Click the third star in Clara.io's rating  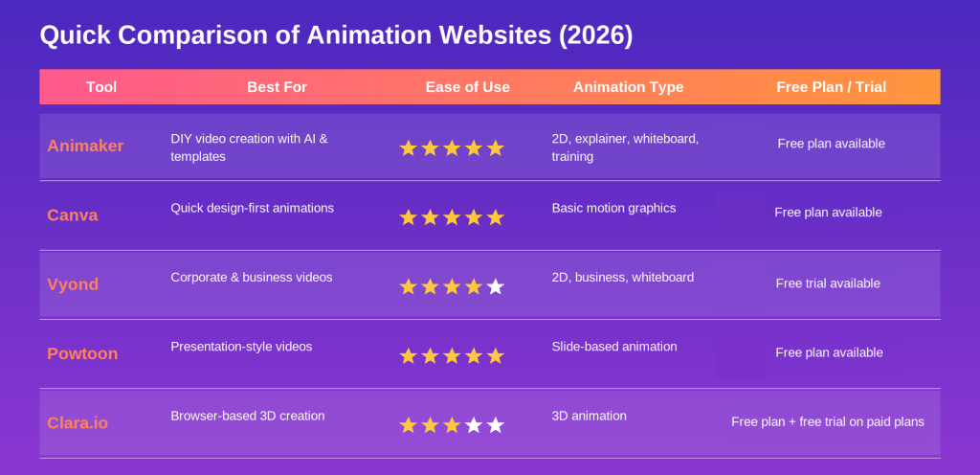(x=452, y=425)
